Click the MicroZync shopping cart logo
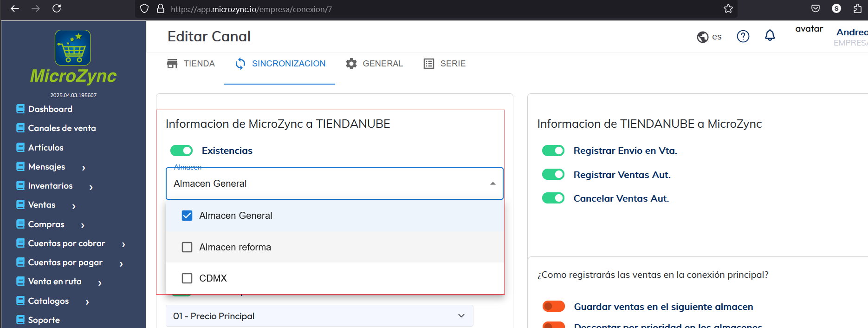This screenshot has height=328, width=868. (73, 48)
